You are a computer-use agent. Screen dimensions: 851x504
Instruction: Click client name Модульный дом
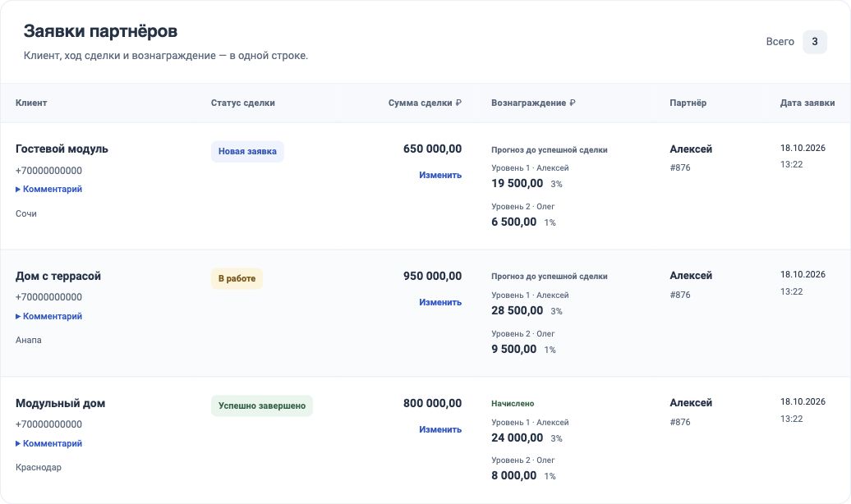coord(60,403)
